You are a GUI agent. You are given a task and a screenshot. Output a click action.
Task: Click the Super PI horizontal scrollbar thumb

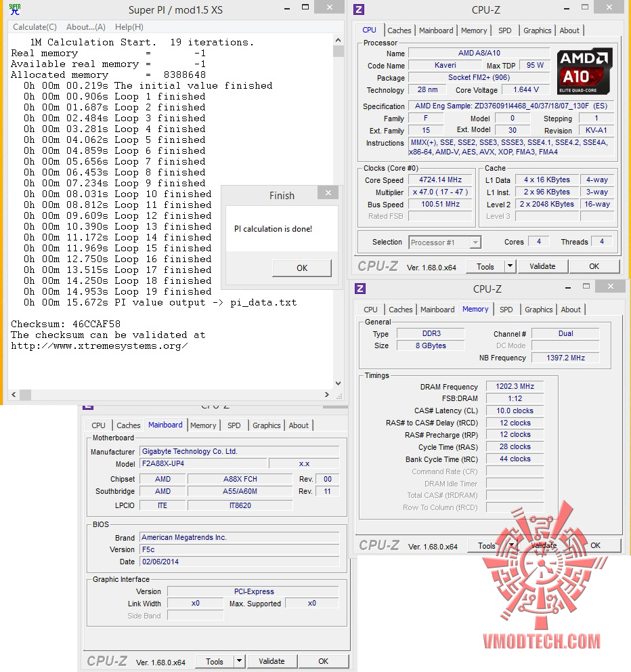25,395
